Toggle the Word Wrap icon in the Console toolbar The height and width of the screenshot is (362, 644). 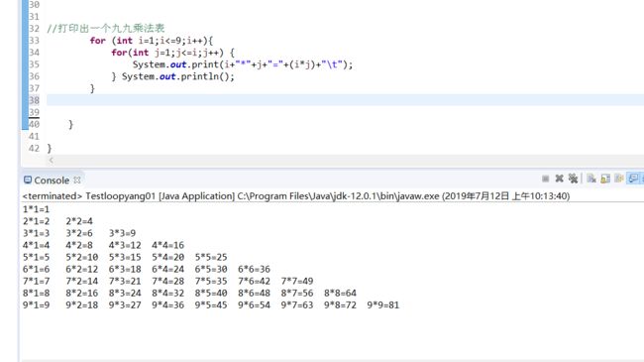point(619,179)
